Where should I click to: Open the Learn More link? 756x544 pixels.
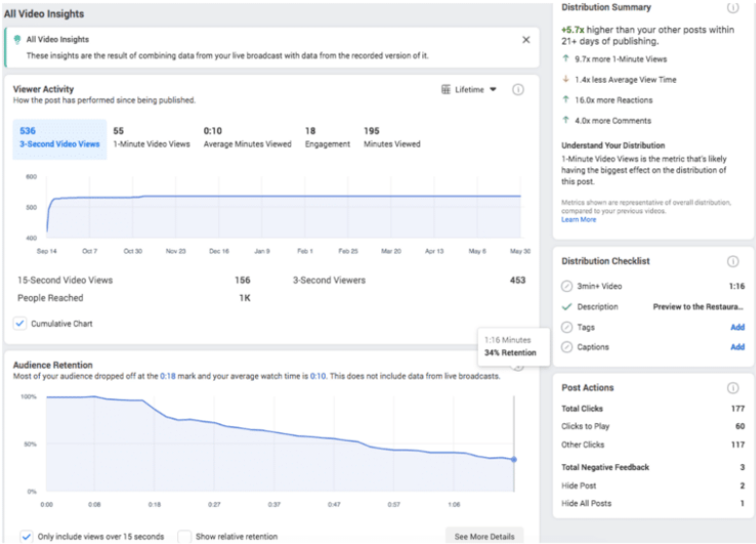pyautogui.click(x=579, y=219)
